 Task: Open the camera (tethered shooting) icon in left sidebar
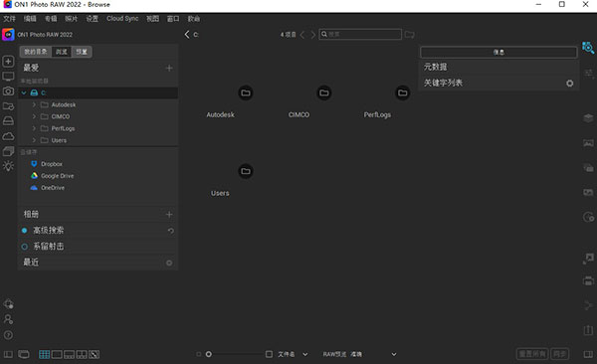tap(8, 91)
